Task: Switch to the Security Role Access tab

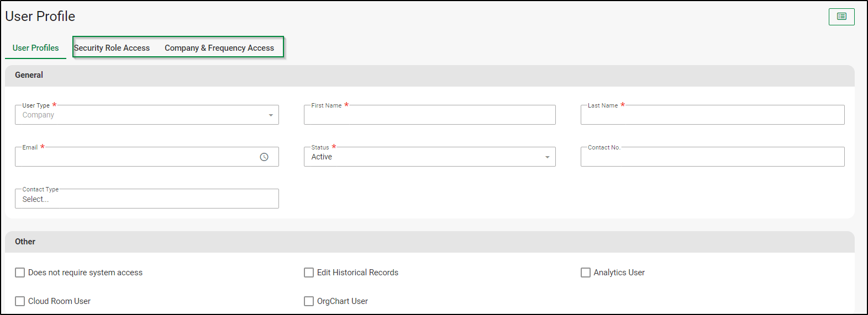Action: click(x=112, y=48)
